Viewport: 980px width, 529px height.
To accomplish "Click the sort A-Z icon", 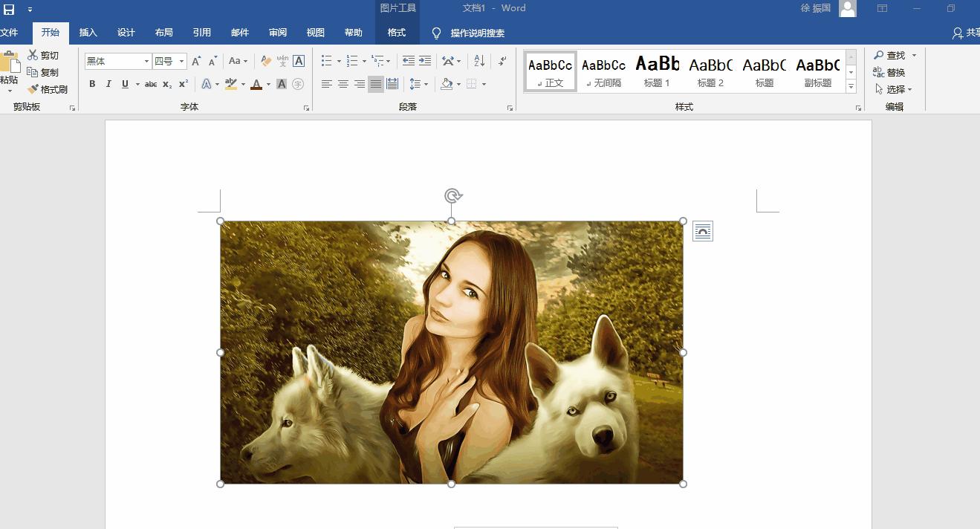I will 479,61.
